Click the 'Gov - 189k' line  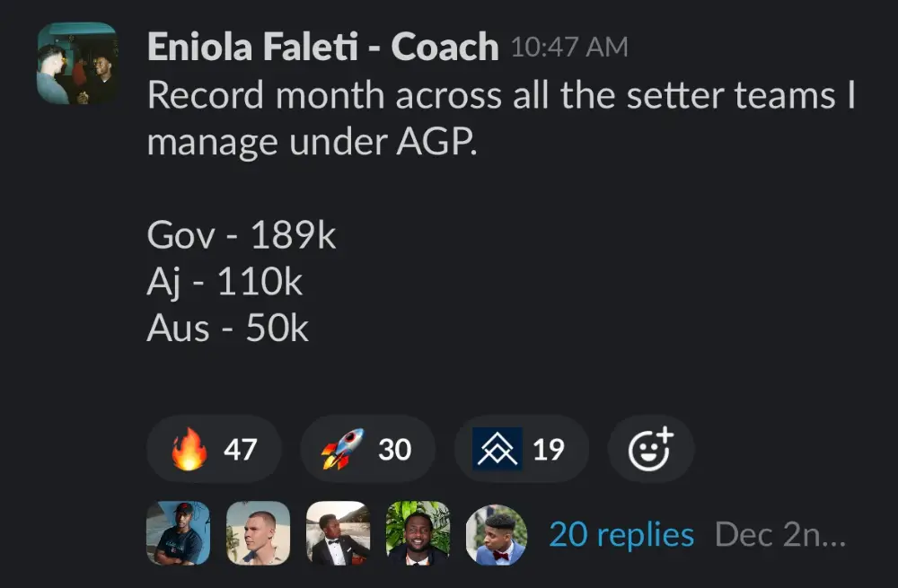pyautogui.click(x=241, y=236)
